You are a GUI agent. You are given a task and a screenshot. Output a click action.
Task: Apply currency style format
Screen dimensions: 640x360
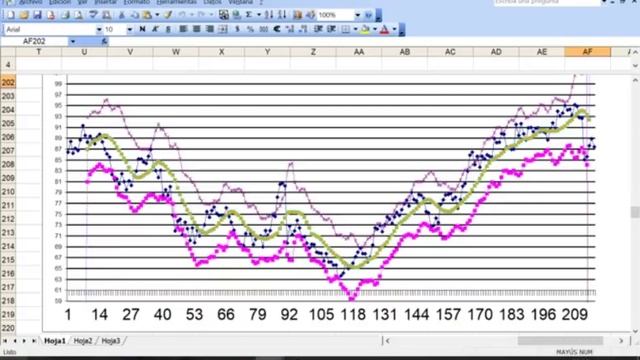(237, 29)
